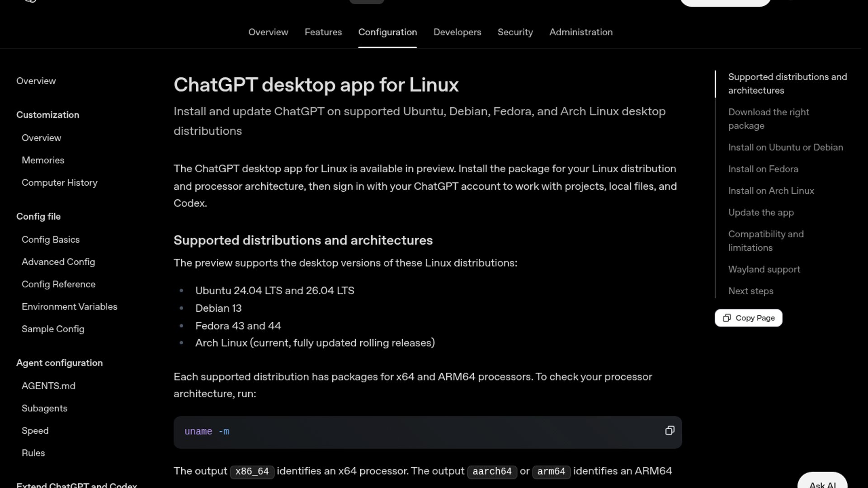868x488 pixels.
Task: Click the arm64 inline code
Action: (x=551, y=471)
